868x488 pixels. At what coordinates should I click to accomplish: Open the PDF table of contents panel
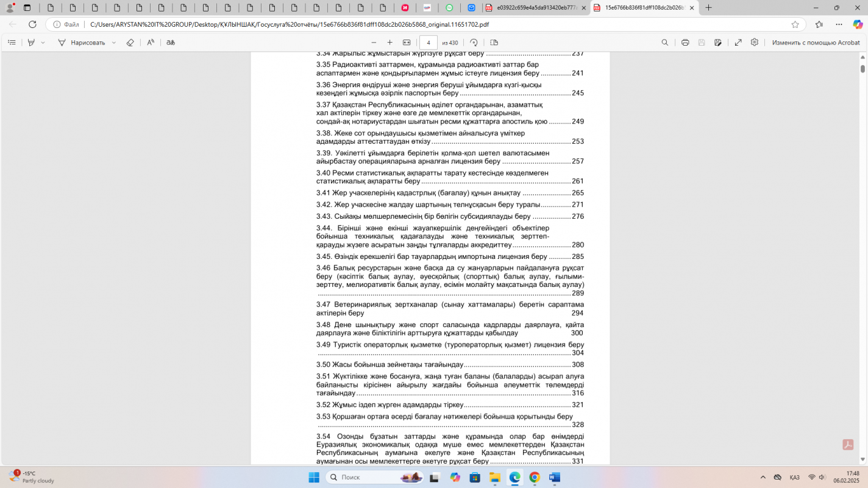pyautogui.click(x=12, y=43)
